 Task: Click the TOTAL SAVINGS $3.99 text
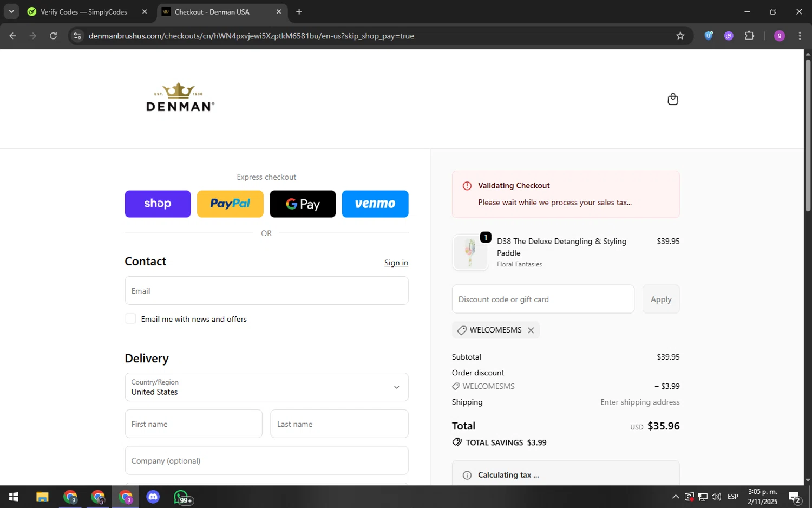pyautogui.click(x=506, y=442)
